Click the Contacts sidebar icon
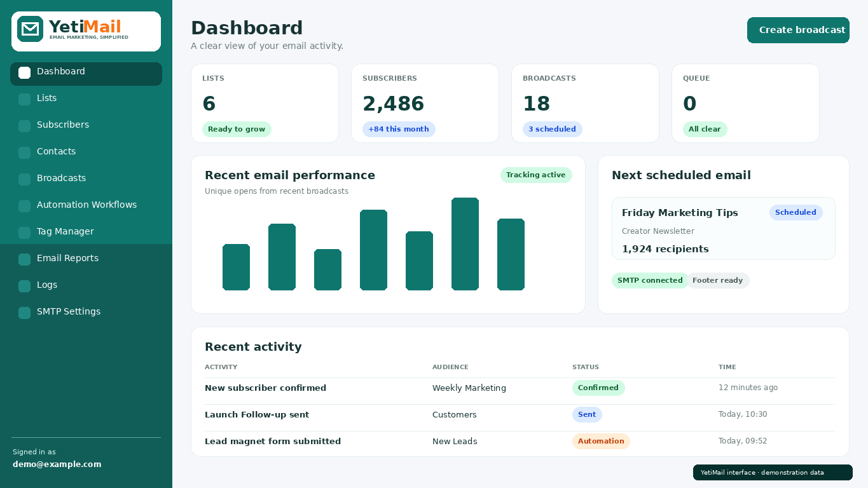This screenshot has height=488, width=868. (24, 153)
